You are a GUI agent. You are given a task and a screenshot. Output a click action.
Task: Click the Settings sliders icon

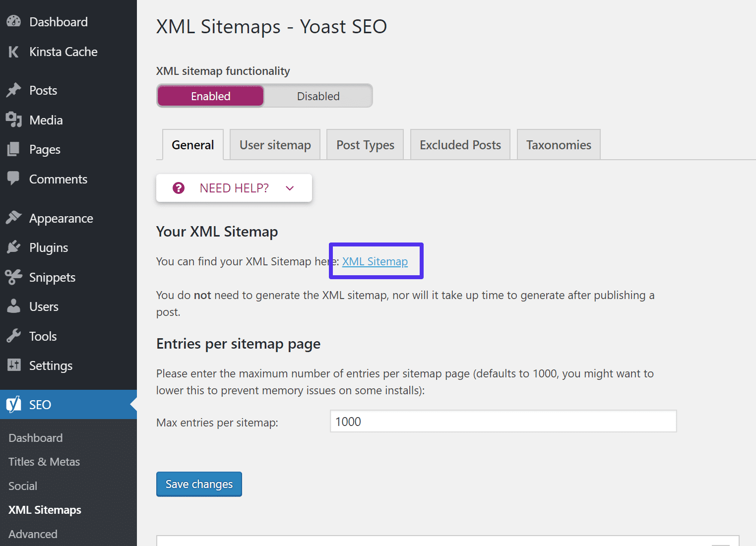pos(14,365)
